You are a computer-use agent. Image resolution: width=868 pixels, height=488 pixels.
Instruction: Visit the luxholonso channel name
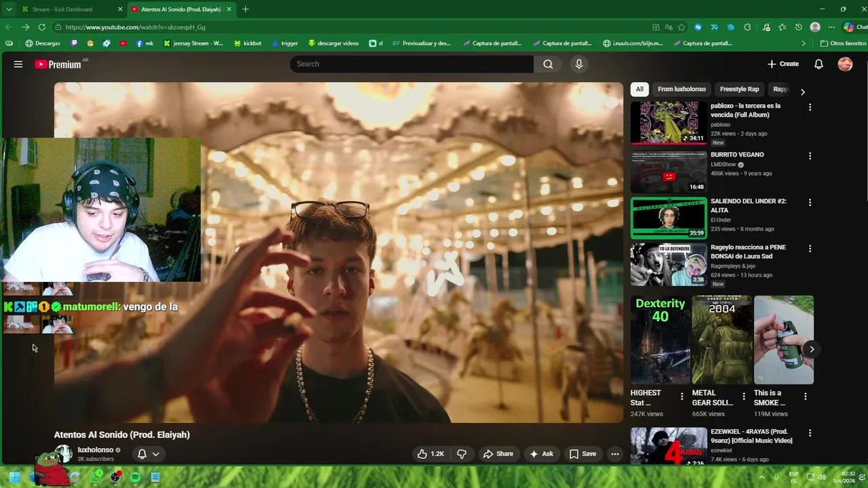pos(96,450)
